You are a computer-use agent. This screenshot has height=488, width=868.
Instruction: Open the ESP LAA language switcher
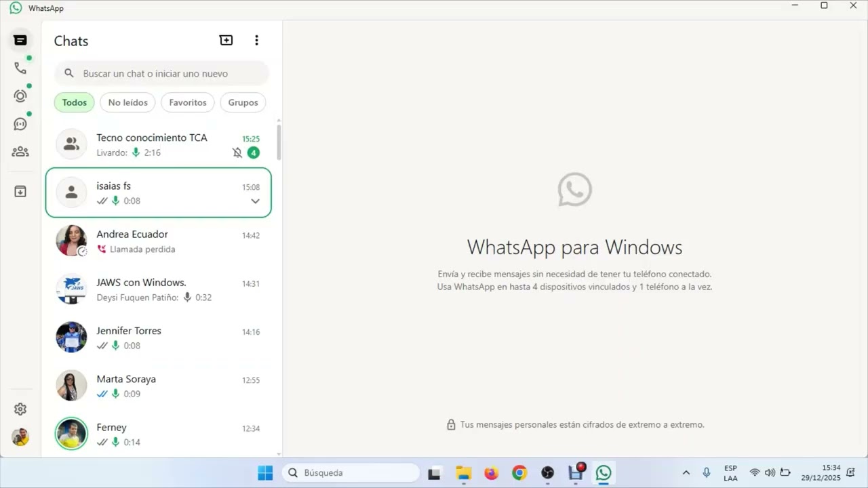tap(730, 473)
